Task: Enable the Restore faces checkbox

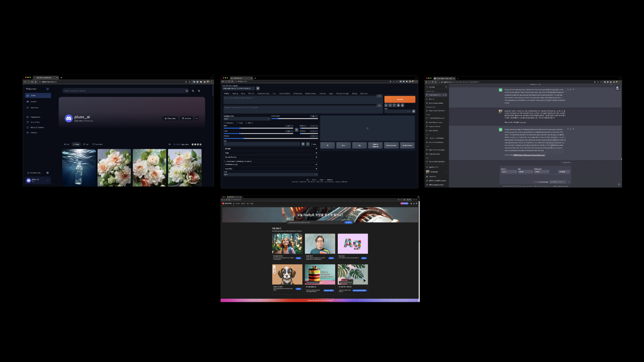Action: pos(225,123)
